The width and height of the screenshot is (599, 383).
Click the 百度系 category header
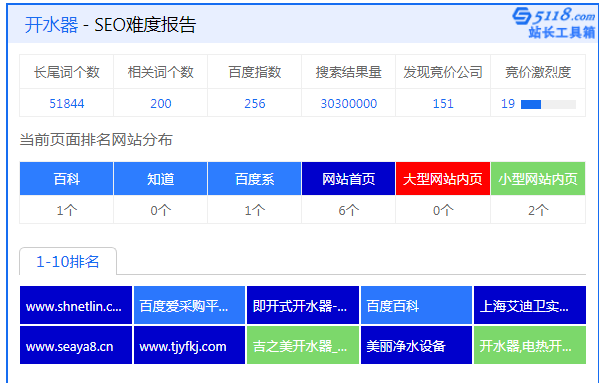pyautogui.click(x=254, y=179)
